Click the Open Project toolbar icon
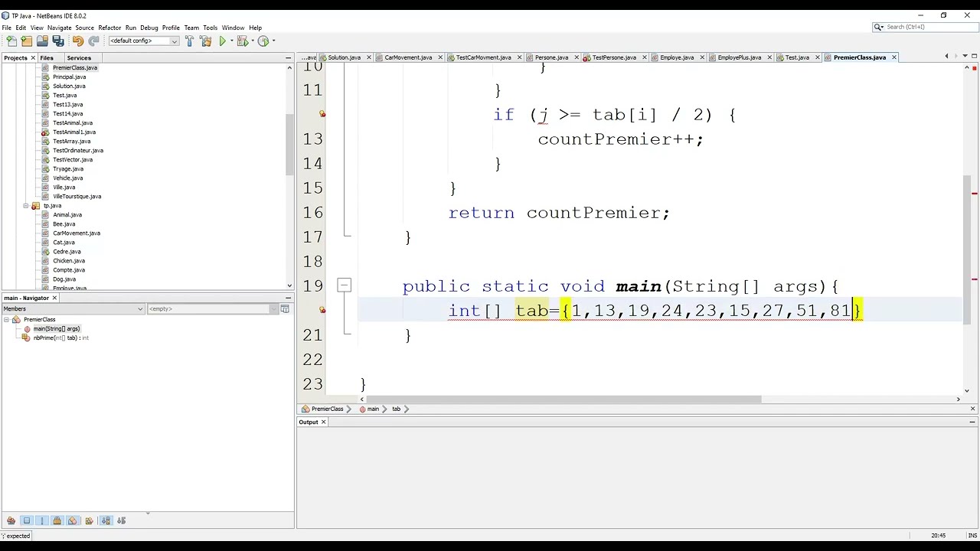 pos(42,41)
